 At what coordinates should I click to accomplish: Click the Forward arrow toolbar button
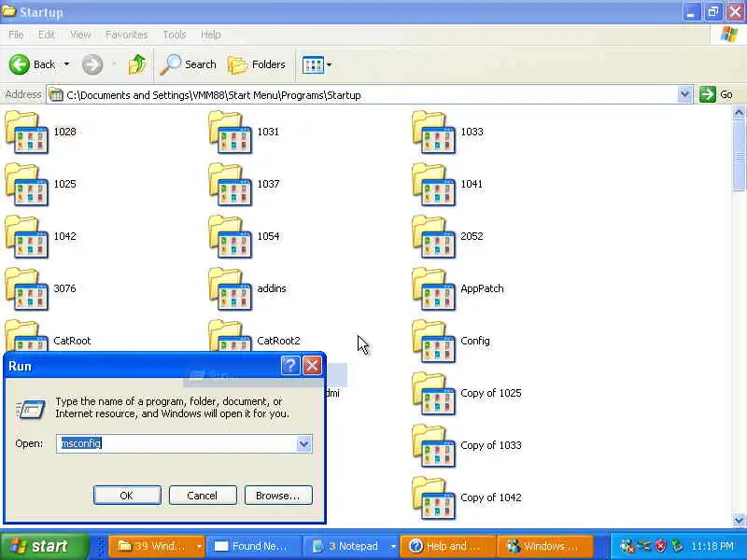(92, 64)
